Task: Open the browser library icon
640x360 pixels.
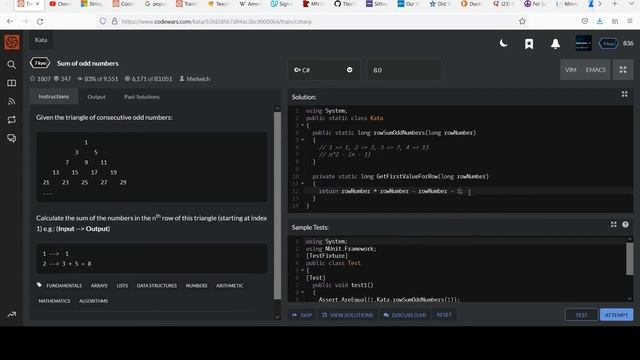Action: point(615,21)
